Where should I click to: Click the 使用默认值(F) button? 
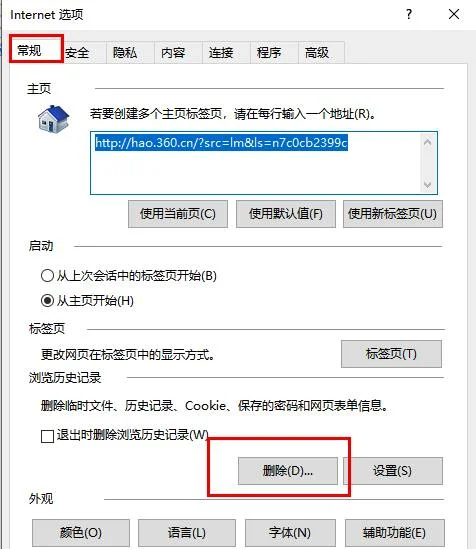[286, 214]
